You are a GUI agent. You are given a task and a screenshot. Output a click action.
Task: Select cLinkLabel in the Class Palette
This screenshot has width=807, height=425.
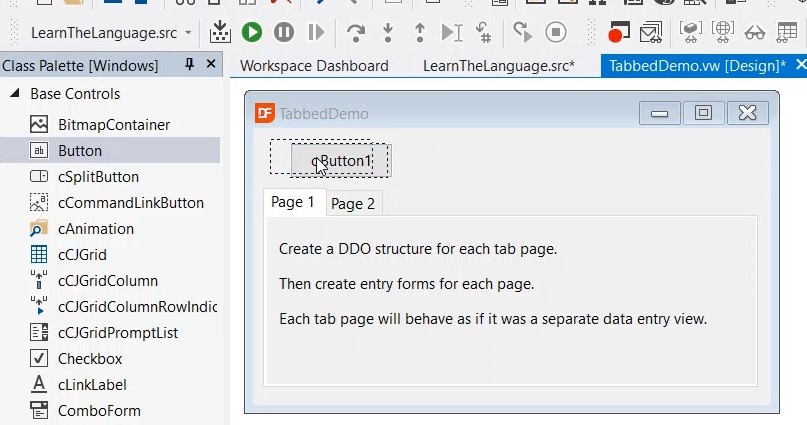[x=92, y=385]
